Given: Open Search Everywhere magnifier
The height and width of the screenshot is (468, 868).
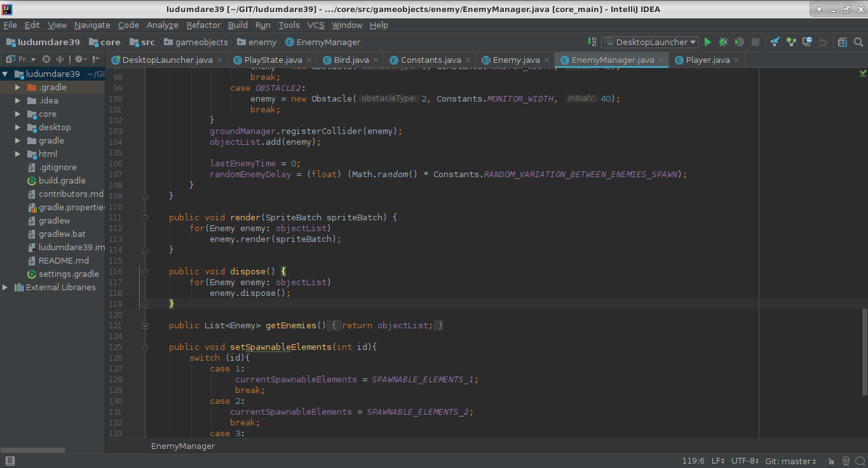Looking at the screenshot, I should pos(858,42).
